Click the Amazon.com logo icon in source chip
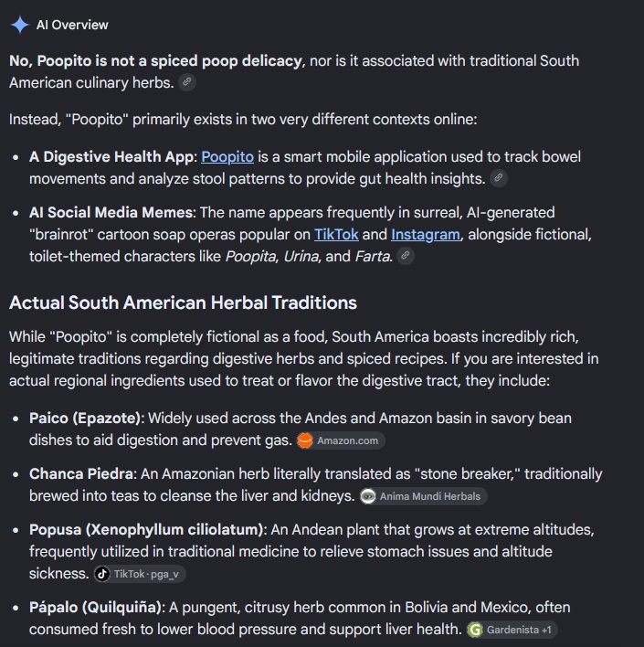The width and height of the screenshot is (644, 647). click(305, 440)
